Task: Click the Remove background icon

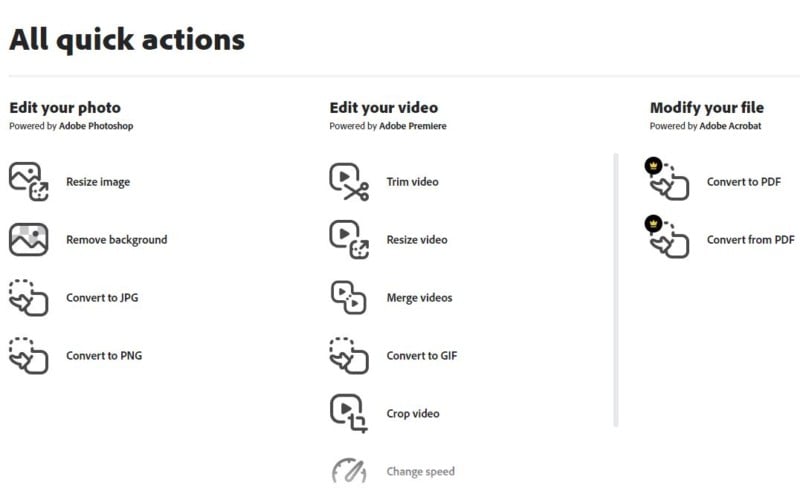Action: point(29,240)
